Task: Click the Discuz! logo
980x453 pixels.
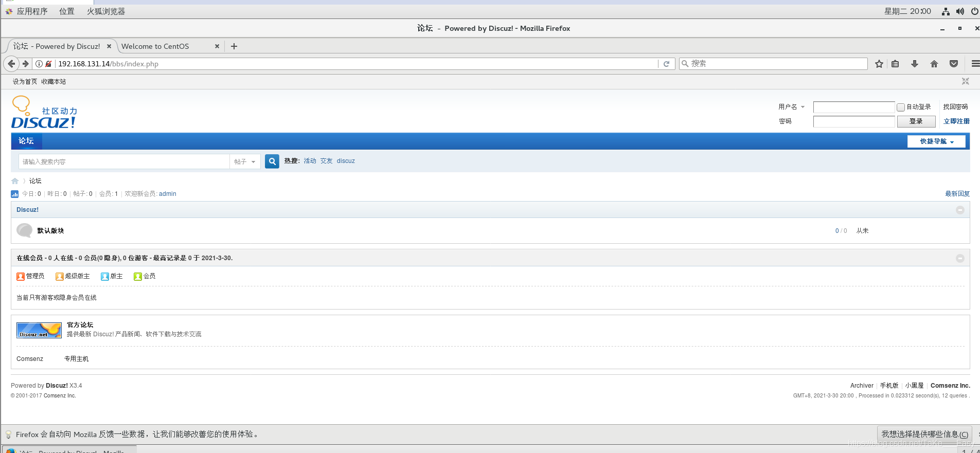Action: point(44,113)
